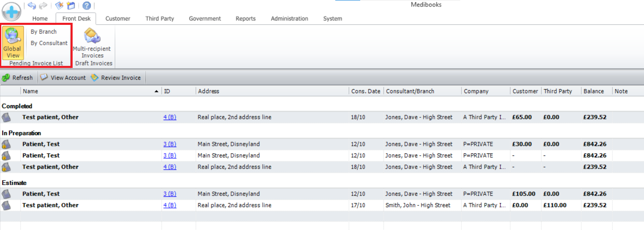Image resolution: width=644 pixels, height=230 pixels.
Task: Click the undo arrow in quick access toolbar
Action: [32, 5]
